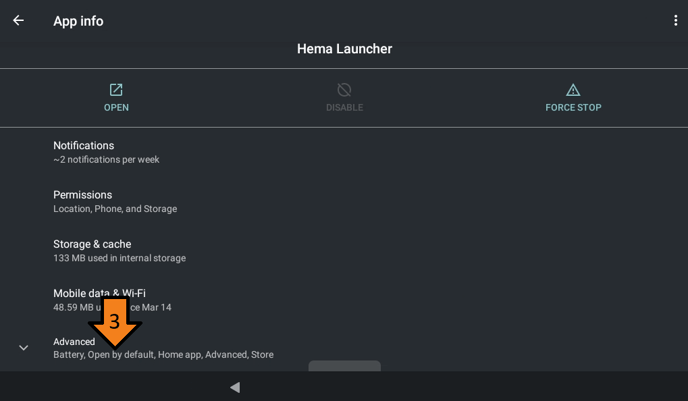Click the greyed-out DISABLE label

pos(344,107)
